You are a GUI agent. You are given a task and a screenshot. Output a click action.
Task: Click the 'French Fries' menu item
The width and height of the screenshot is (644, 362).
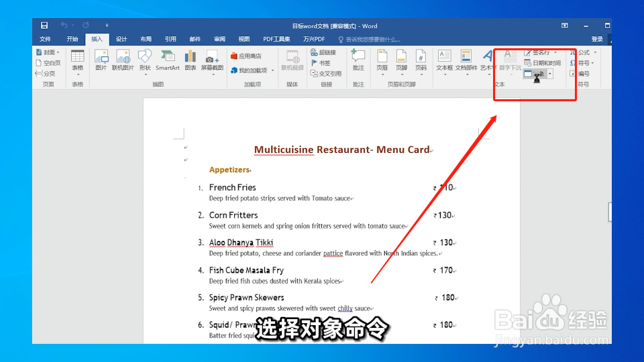point(233,187)
